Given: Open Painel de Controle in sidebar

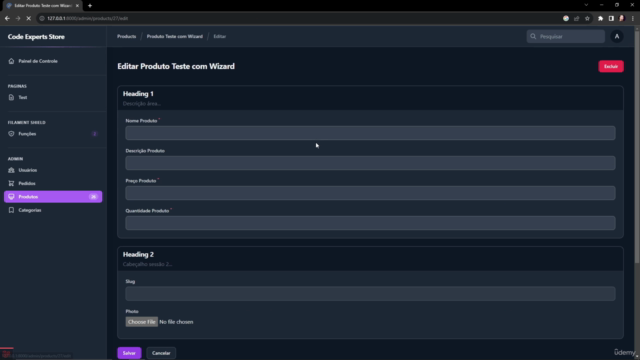Looking at the screenshot, I should [x=38, y=61].
